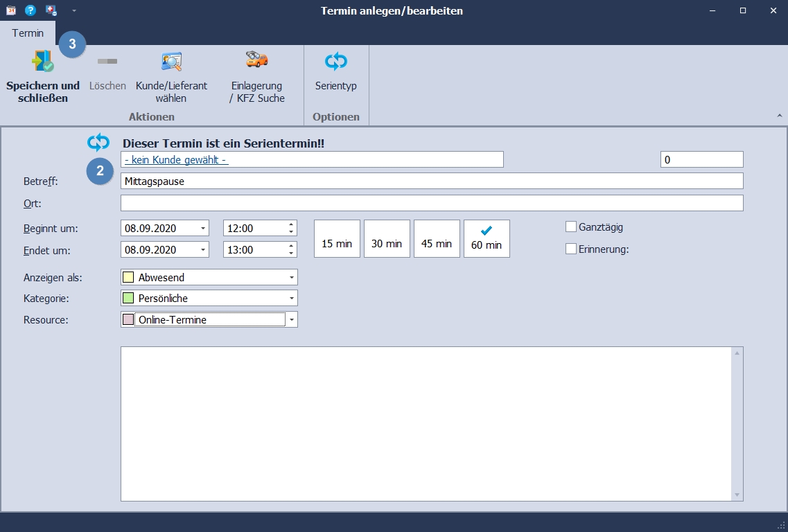Click the yellow Abwesend color swatch
This screenshot has width=788, height=532.
tap(128, 278)
